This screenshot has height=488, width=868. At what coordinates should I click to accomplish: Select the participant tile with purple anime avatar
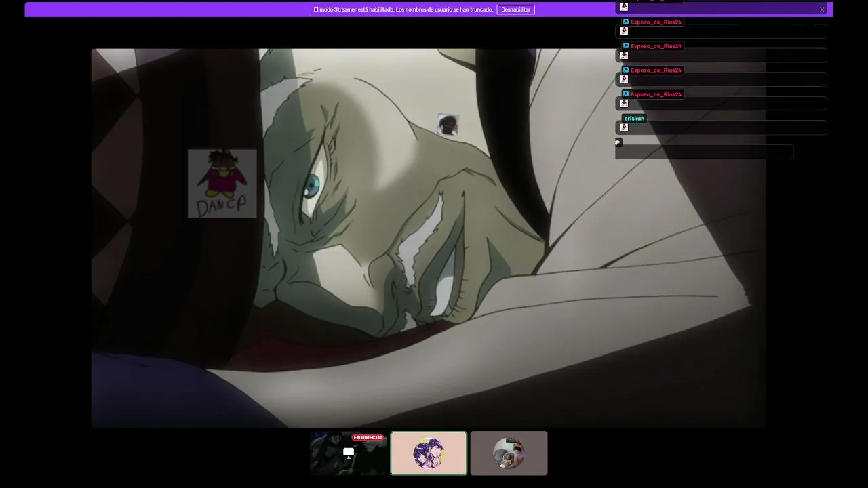pyautogui.click(x=429, y=453)
